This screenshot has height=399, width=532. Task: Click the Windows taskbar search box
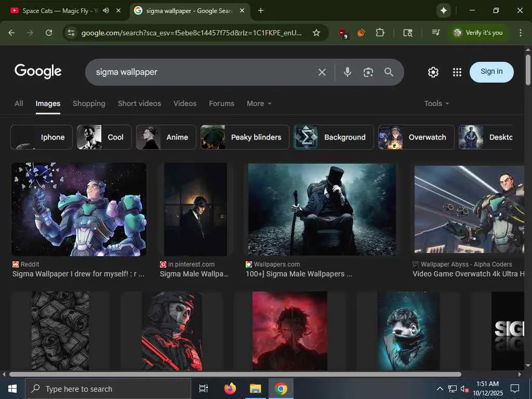coord(108,389)
